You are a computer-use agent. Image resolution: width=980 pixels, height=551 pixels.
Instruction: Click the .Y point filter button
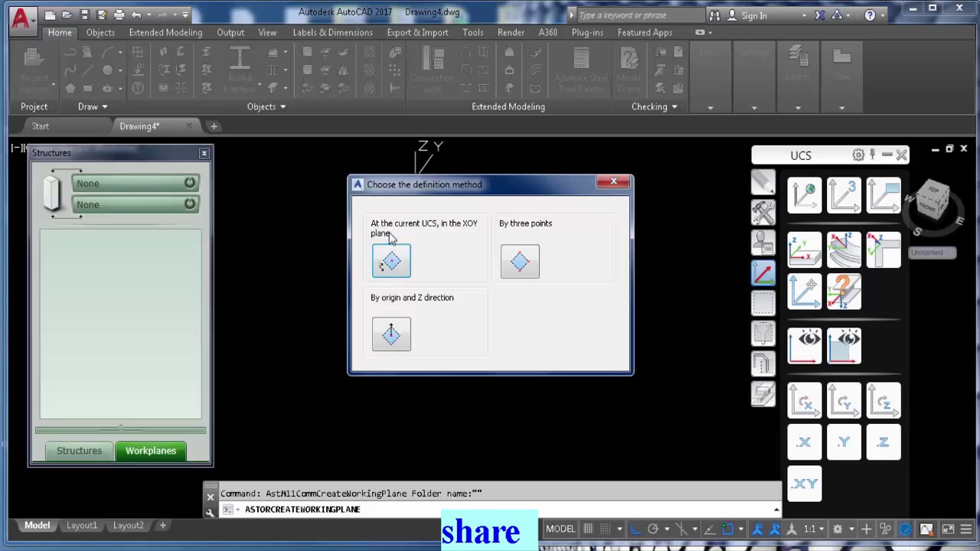844,442
